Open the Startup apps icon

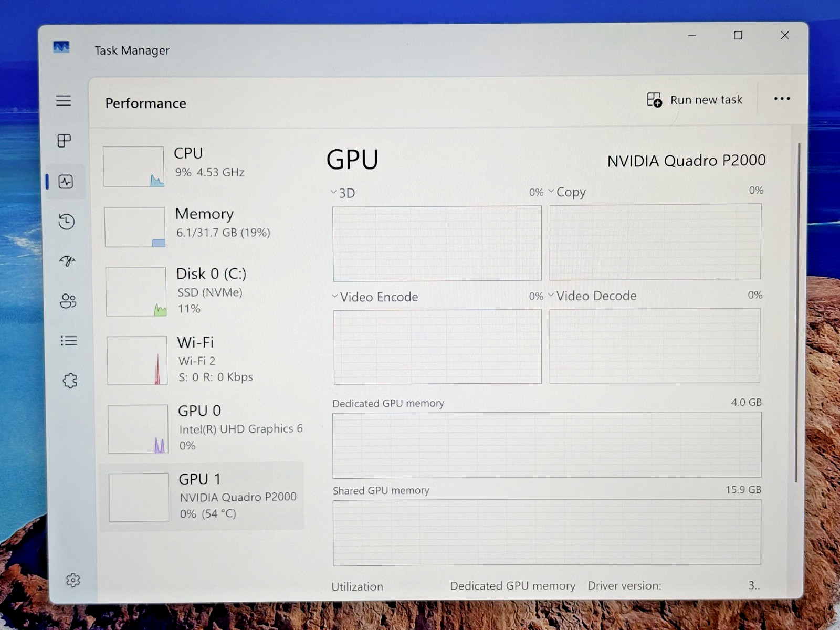[x=67, y=260]
